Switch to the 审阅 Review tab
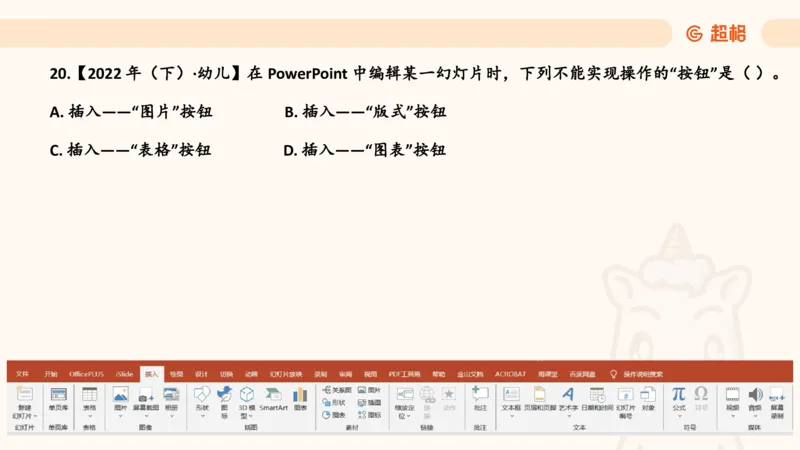Image resolution: width=800 pixels, height=450 pixels. 345,374
